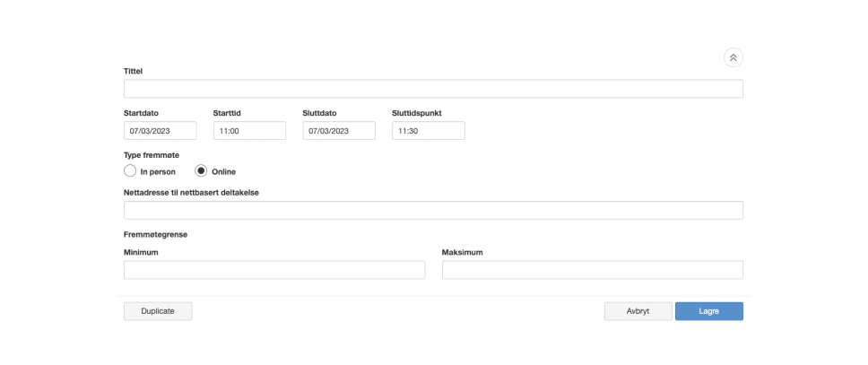Select the Online radio button circle
This screenshot has height=365, width=868.
[201, 170]
